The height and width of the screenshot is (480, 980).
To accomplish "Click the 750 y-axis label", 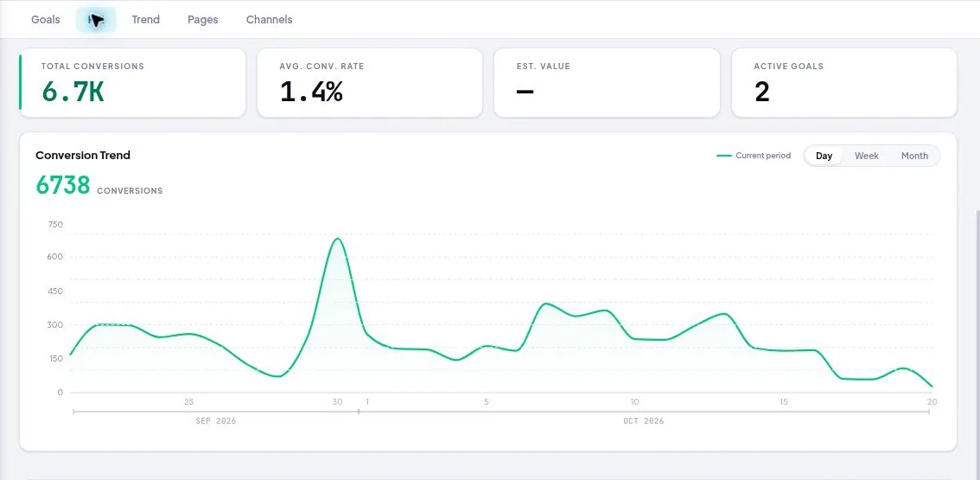I will [x=55, y=224].
